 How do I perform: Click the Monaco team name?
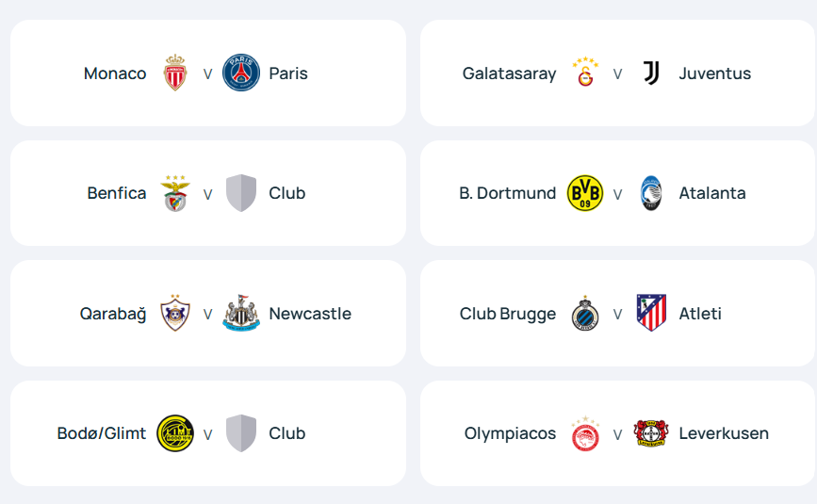tap(115, 73)
